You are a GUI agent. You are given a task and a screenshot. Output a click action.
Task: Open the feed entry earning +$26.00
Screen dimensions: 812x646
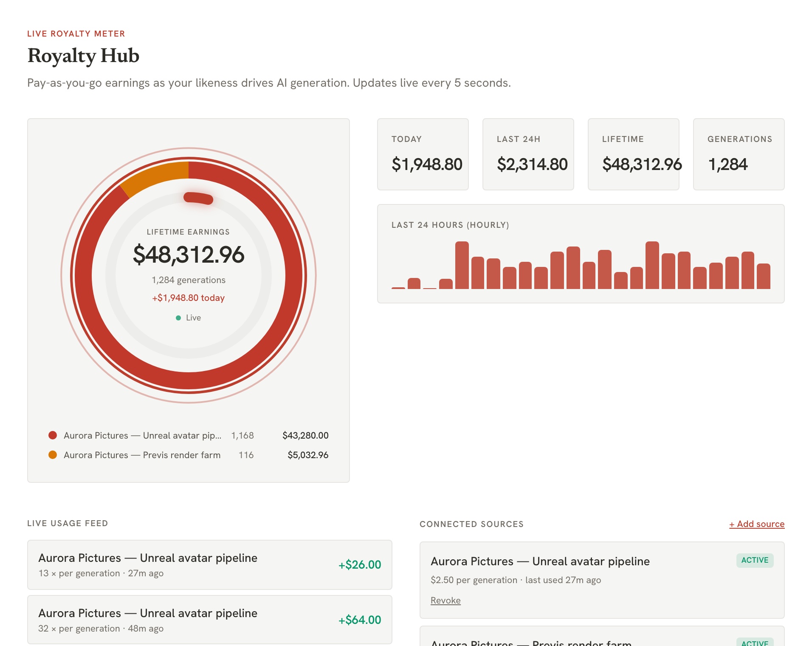point(210,565)
